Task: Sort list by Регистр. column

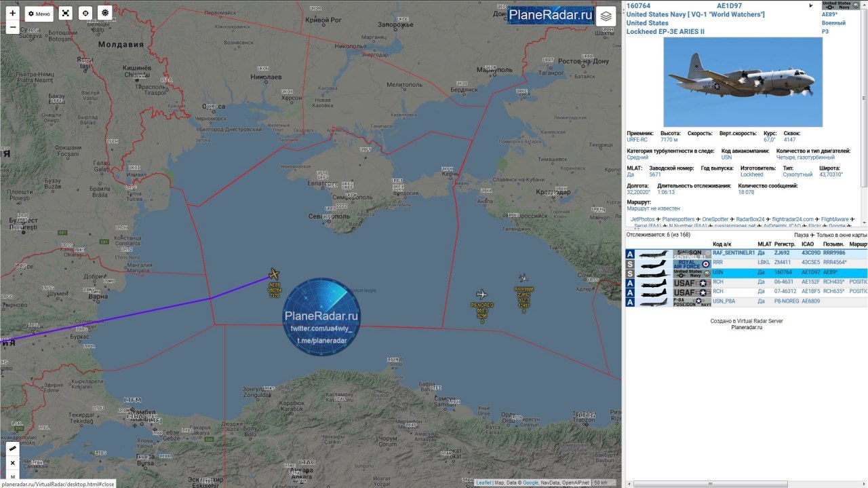Action: tap(785, 244)
